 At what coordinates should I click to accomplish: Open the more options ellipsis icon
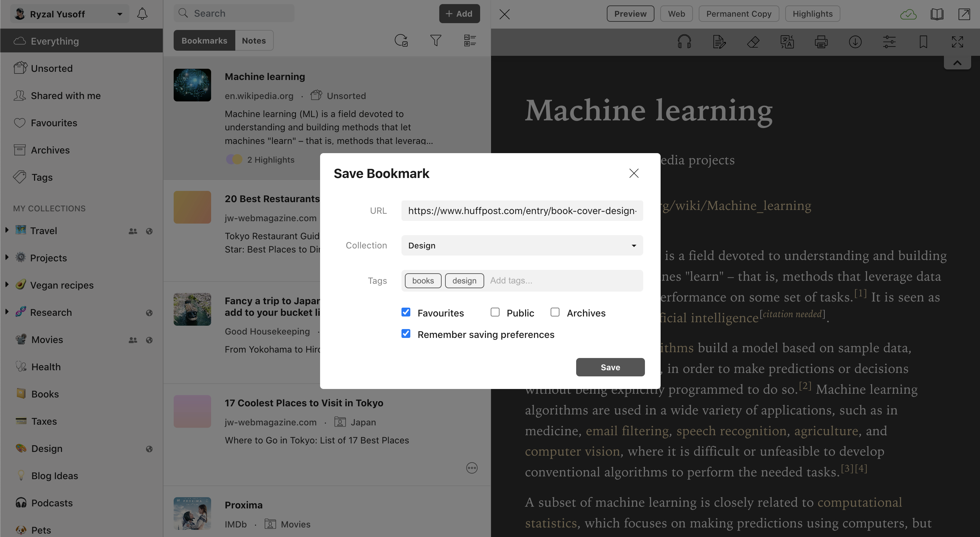coord(472,468)
